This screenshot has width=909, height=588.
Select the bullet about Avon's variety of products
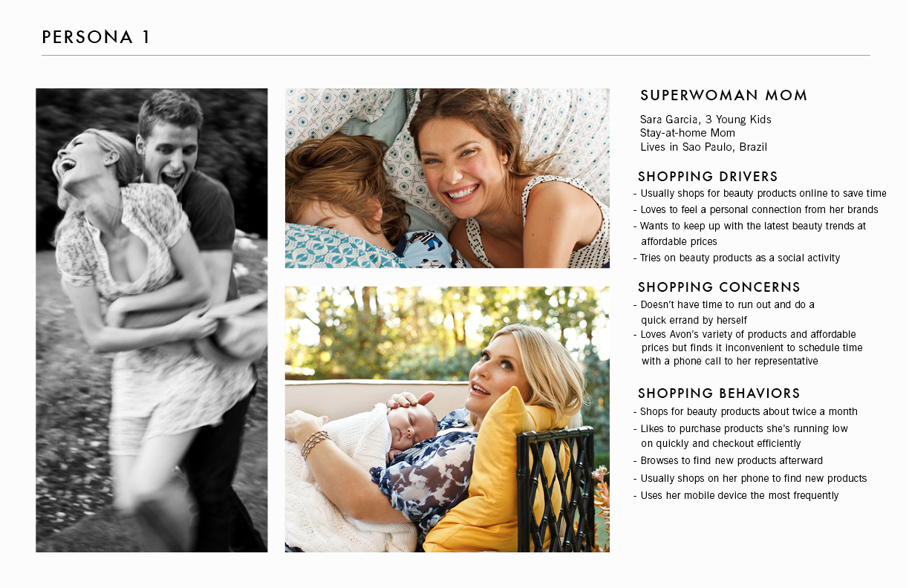pyautogui.click(x=748, y=347)
